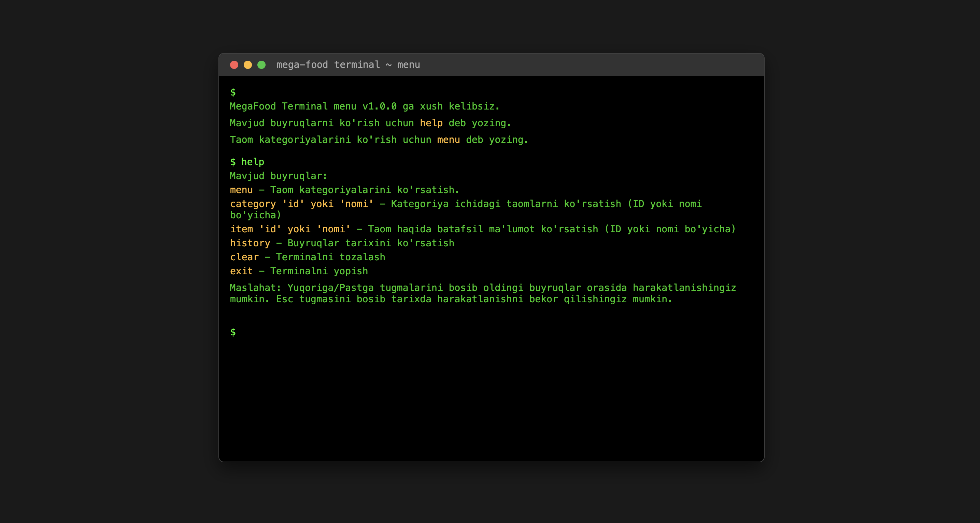Click the 'clear' command in help list

tap(244, 257)
